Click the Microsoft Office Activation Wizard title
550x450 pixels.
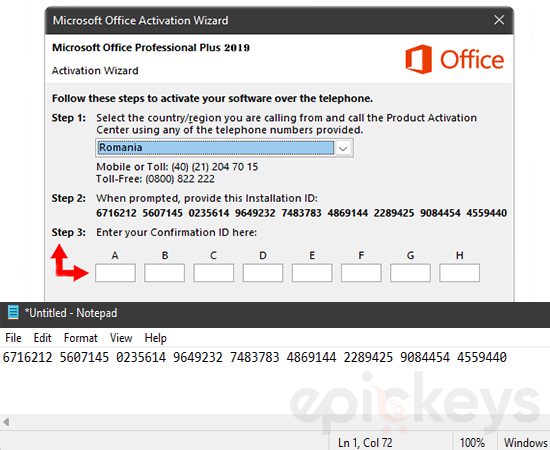click(x=140, y=20)
